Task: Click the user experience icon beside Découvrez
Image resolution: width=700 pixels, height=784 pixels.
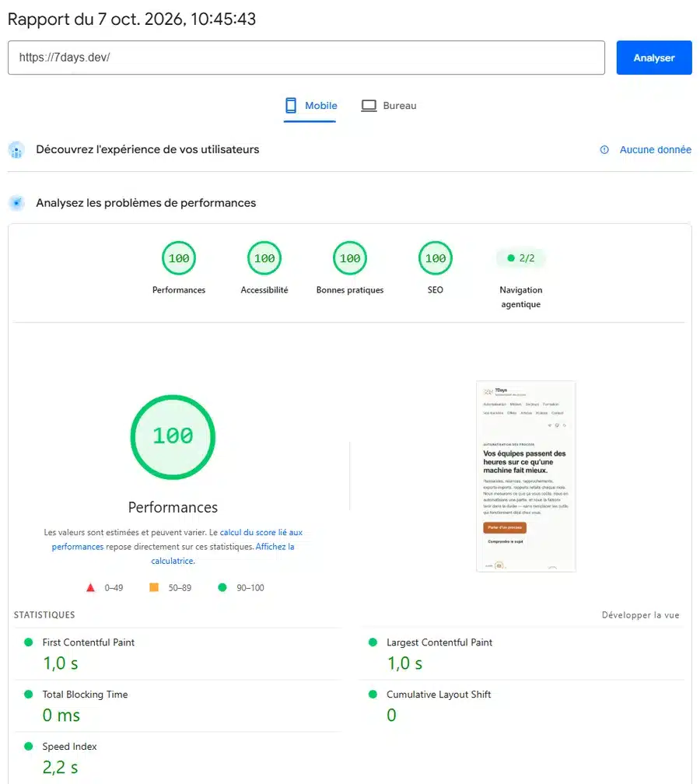Action: point(16,149)
